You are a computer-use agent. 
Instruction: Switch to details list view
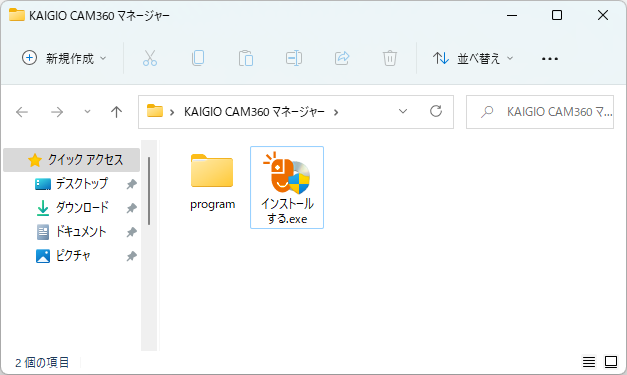(589, 362)
